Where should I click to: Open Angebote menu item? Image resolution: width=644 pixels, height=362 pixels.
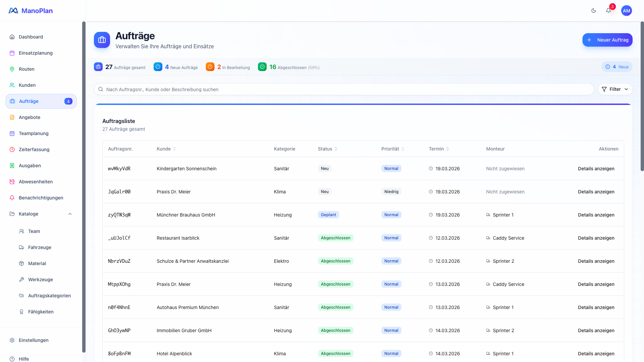[30, 117]
